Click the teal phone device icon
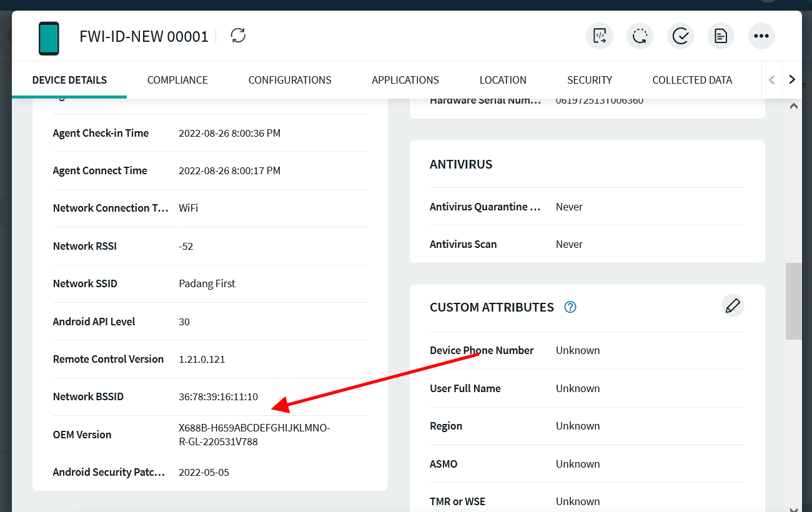 (49, 38)
